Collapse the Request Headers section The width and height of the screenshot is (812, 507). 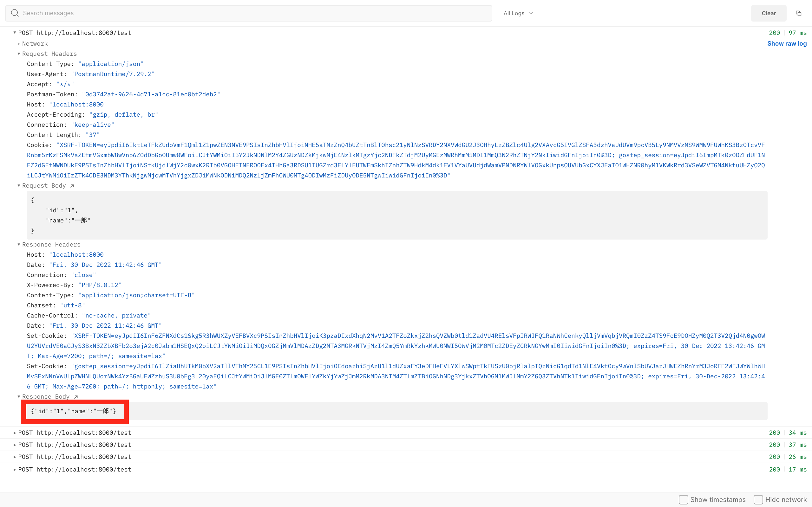(x=19, y=54)
